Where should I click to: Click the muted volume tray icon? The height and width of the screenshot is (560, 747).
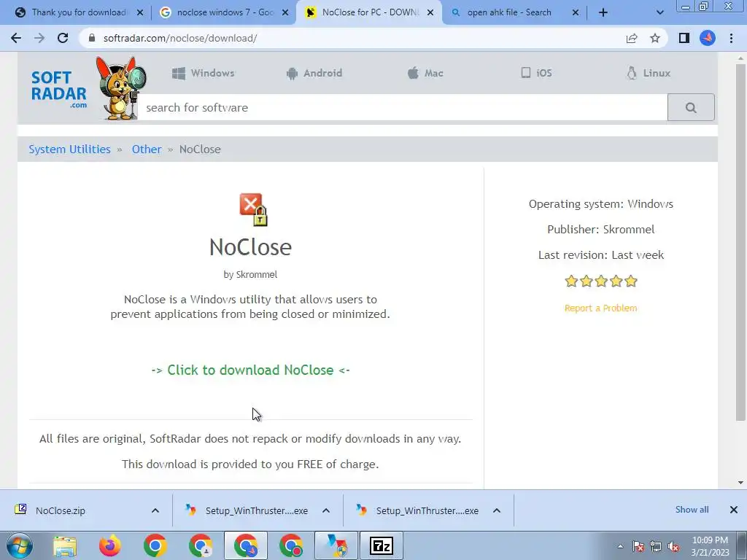coord(673,547)
